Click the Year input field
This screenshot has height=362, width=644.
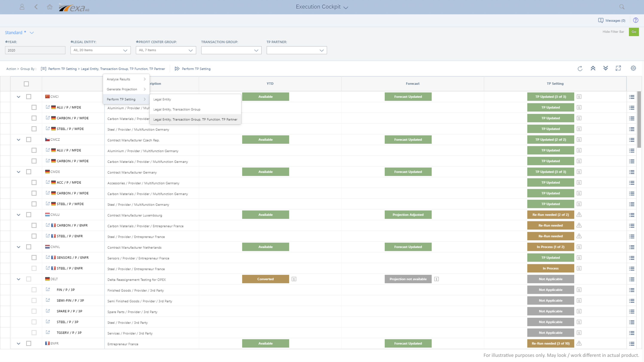[x=35, y=50]
